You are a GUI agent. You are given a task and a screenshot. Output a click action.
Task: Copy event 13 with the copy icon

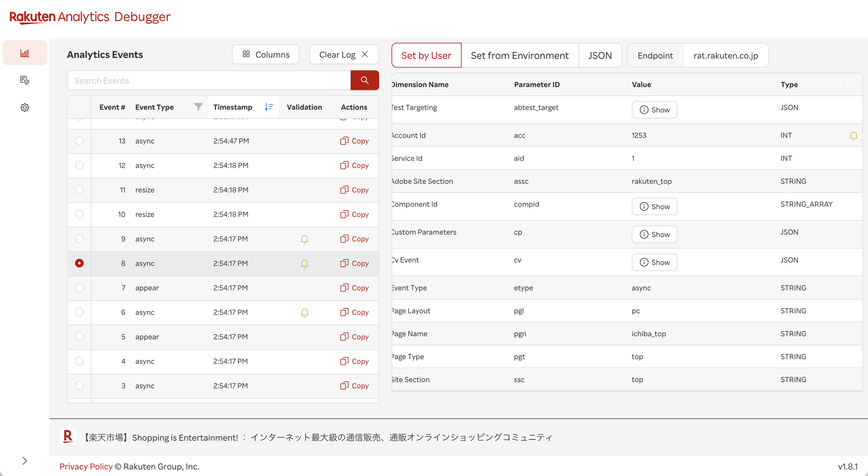pos(354,141)
